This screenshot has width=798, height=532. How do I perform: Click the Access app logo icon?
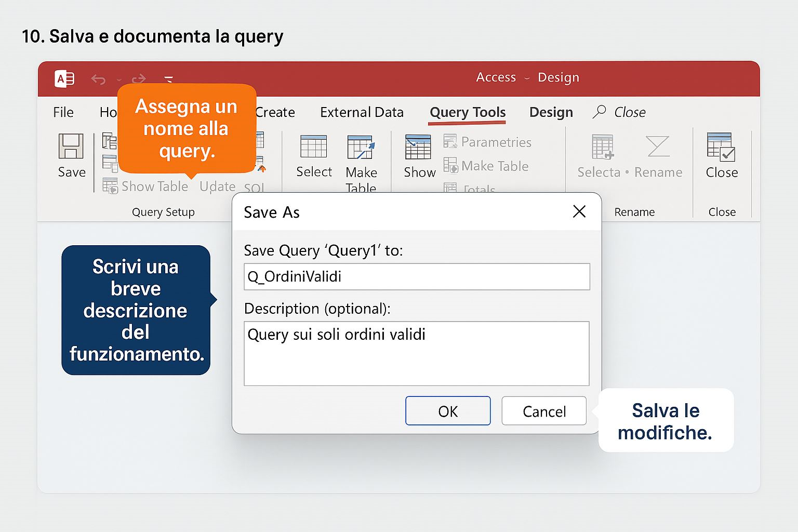[64, 79]
